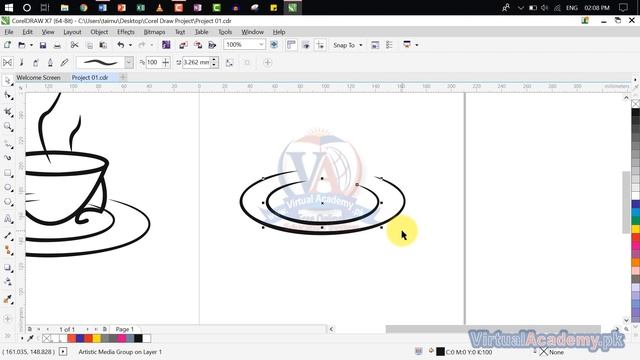Image resolution: width=640 pixels, height=360 pixels.
Task: Open the Bitmaps menu
Action: tap(154, 32)
